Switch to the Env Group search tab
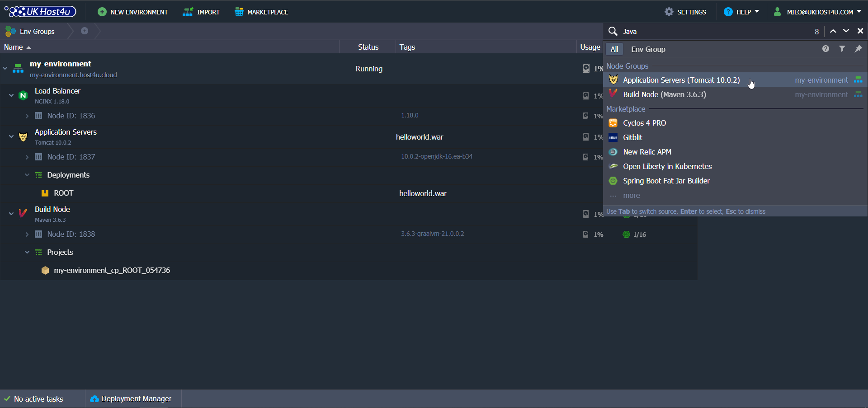This screenshot has width=868, height=408. 648,49
